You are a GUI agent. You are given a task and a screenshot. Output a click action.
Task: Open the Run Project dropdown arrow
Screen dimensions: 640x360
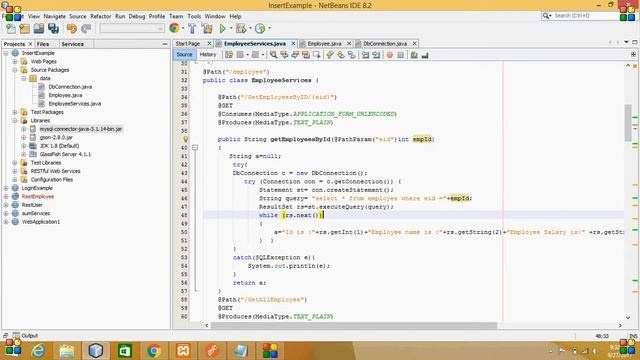pyautogui.click(x=231, y=28)
